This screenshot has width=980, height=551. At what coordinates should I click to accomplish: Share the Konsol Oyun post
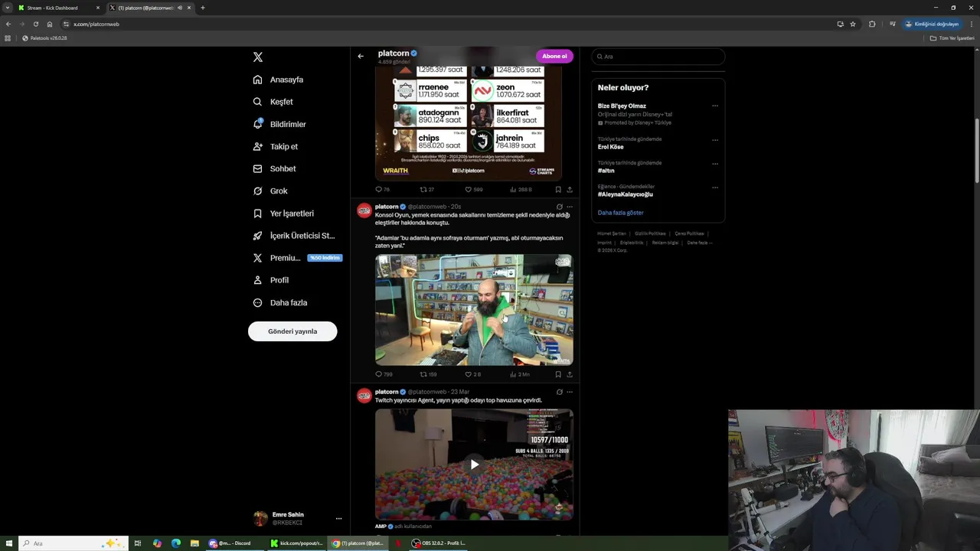pos(569,374)
